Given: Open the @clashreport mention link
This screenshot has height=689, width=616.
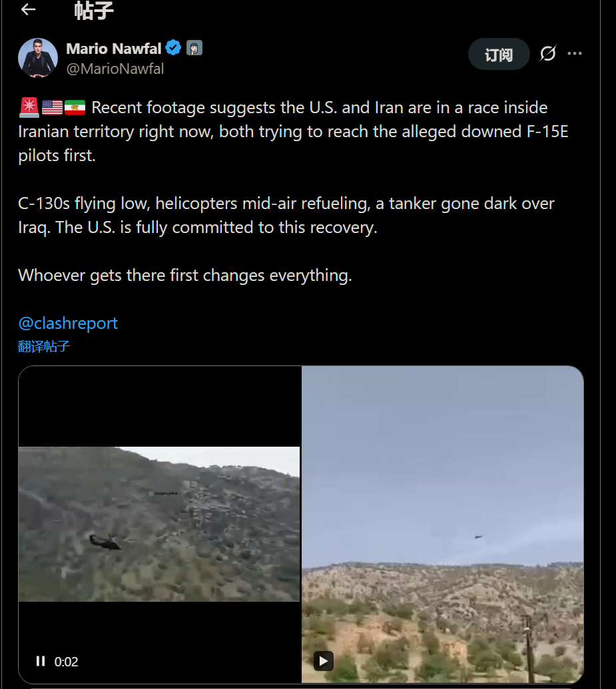Looking at the screenshot, I should pyautogui.click(x=68, y=323).
